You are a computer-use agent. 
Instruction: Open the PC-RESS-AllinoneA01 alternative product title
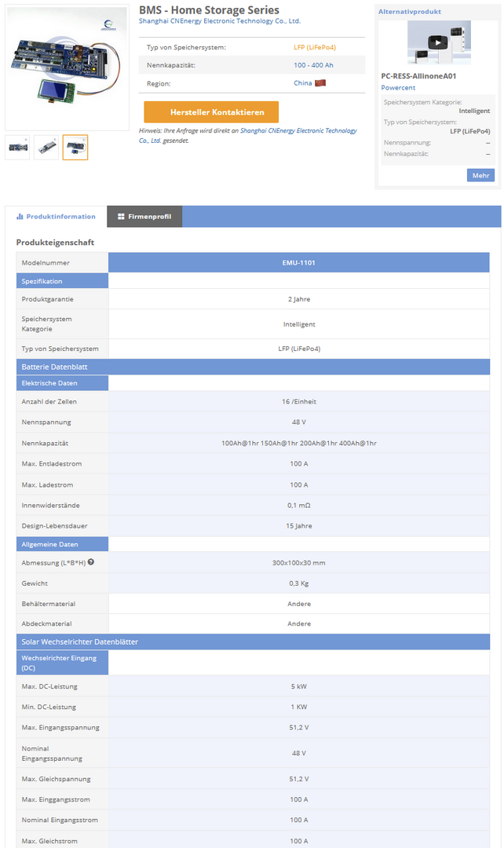418,76
